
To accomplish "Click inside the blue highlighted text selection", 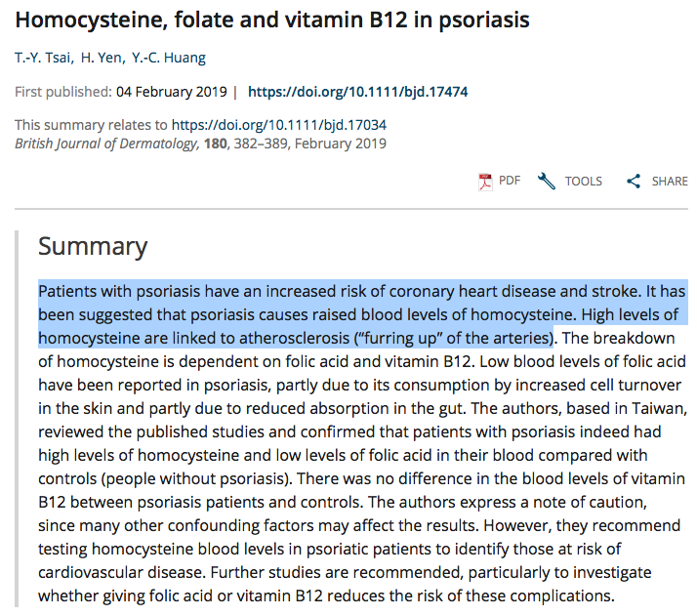I will [x=293, y=314].
